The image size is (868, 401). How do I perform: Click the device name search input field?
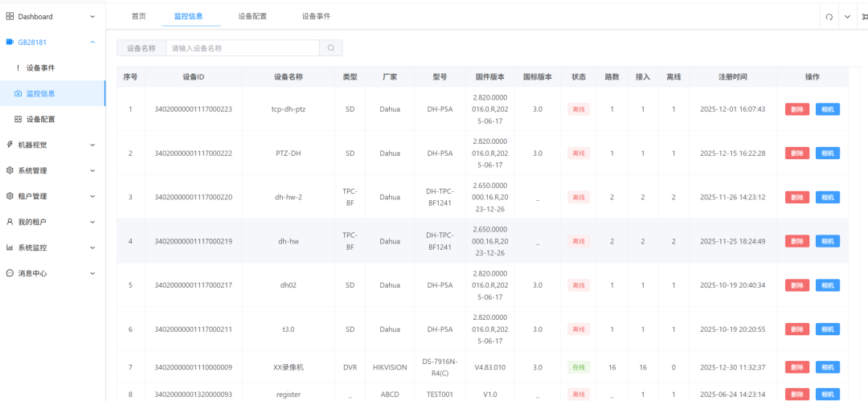click(242, 48)
